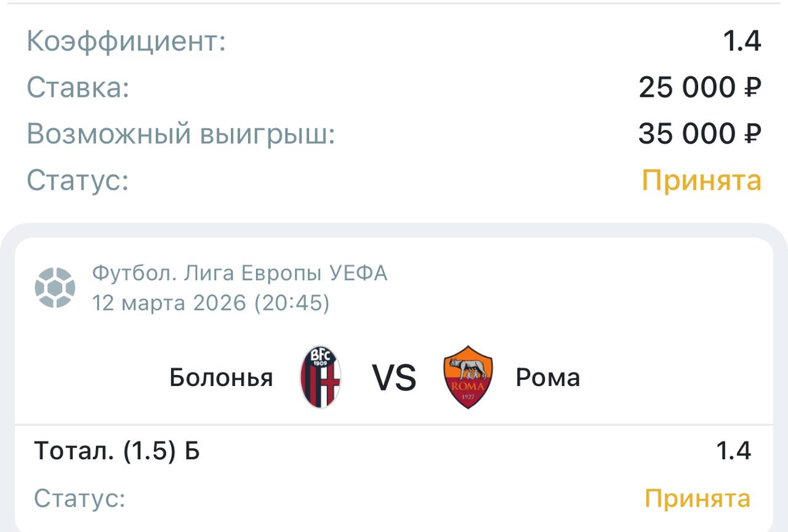Viewport: 788px width, 532px height.
Task: Select the Рома team name
Action: [x=547, y=377]
